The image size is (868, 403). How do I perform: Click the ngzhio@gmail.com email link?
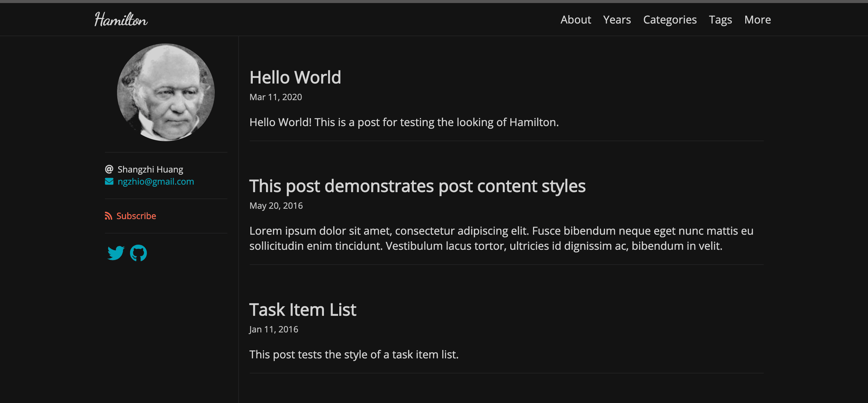tap(156, 182)
